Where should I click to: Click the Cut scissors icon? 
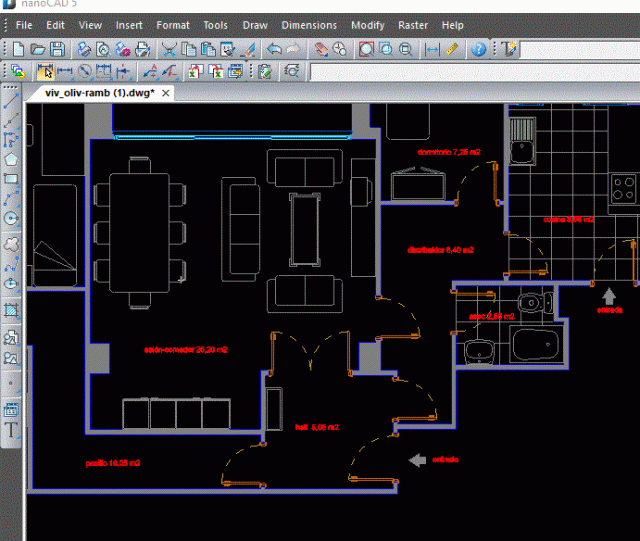tap(169, 48)
